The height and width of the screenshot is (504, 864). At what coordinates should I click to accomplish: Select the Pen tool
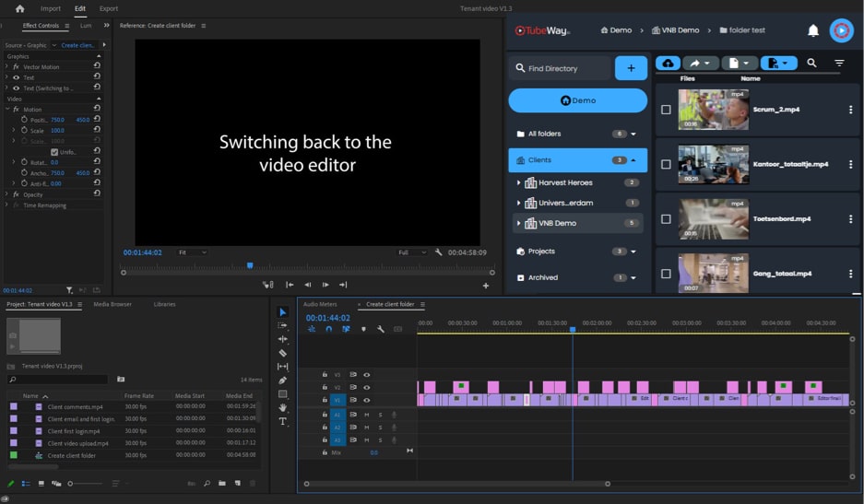click(283, 380)
